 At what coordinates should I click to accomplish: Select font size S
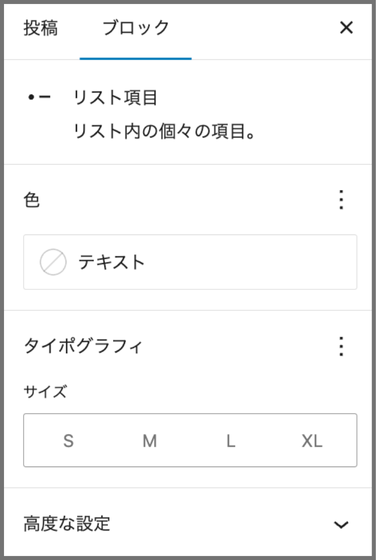[x=68, y=440]
